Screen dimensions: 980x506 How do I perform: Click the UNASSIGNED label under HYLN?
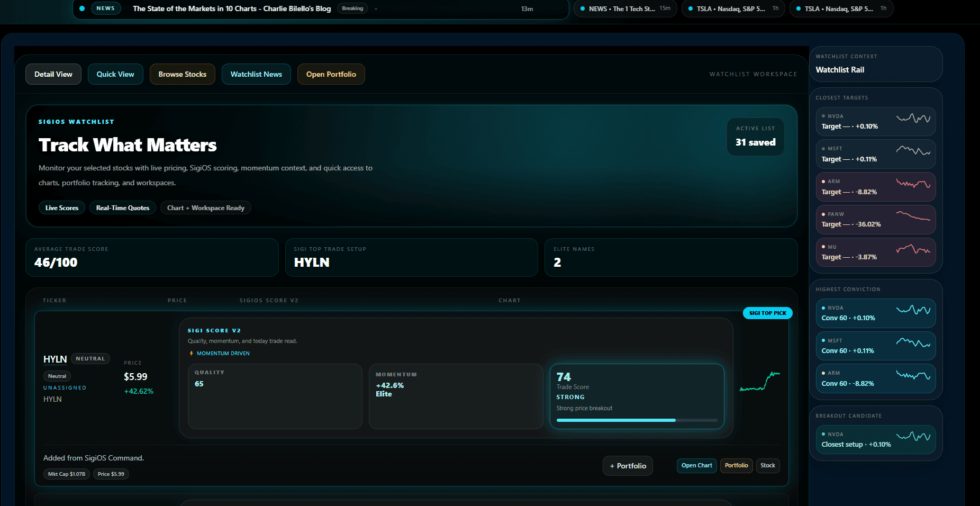65,388
